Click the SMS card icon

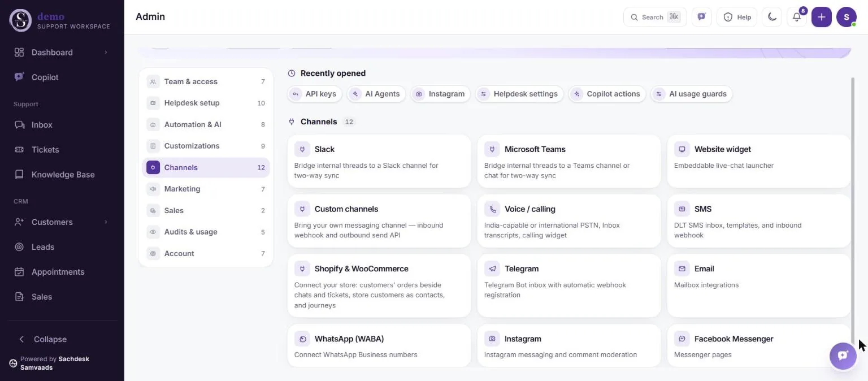pyautogui.click(x=682, y=209)
